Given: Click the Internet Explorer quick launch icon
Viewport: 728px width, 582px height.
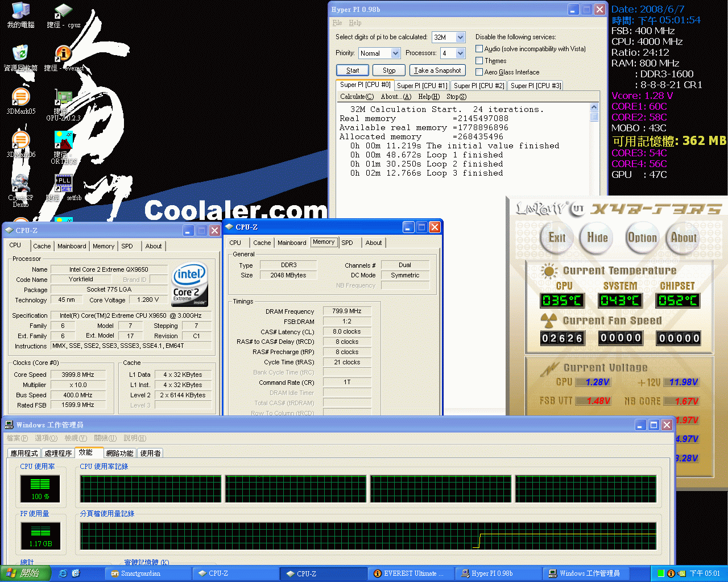Looking at the screenshot, I should [63, 573].
